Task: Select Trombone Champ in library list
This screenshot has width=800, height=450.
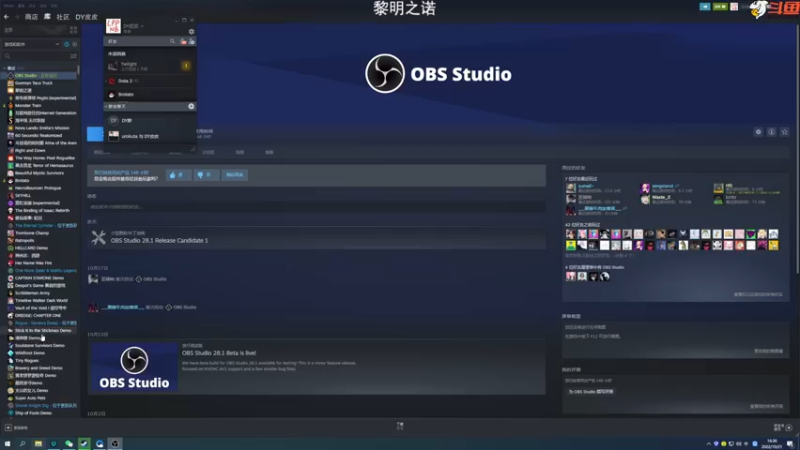Action: [32, 233]
